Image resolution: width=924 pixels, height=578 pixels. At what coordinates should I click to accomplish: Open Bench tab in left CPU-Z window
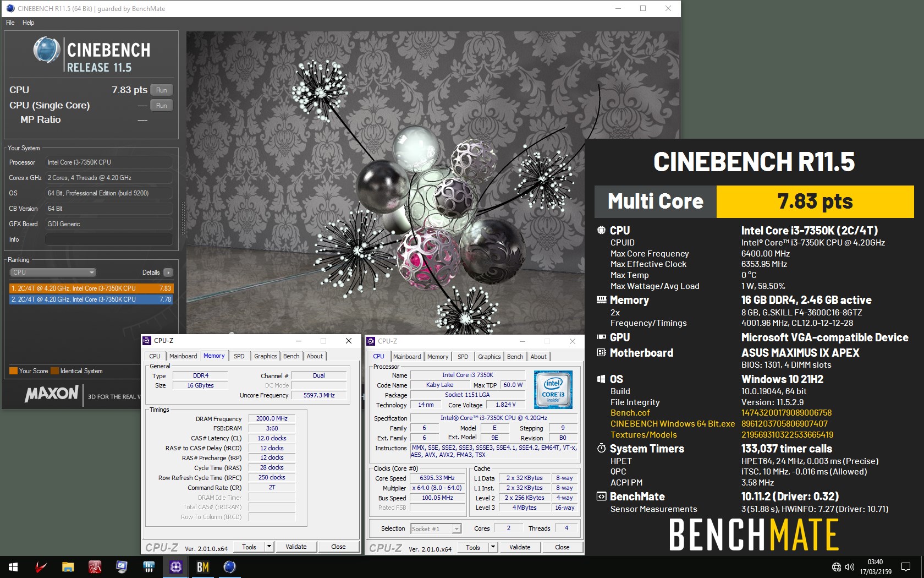[x=291, y=356]
